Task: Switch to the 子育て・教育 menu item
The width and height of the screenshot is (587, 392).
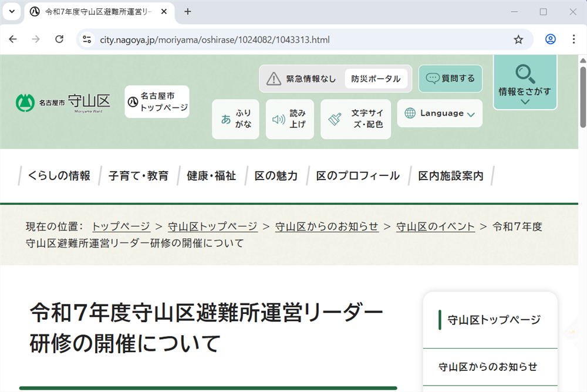Action: pyautogui.click(x=138, y=175)
